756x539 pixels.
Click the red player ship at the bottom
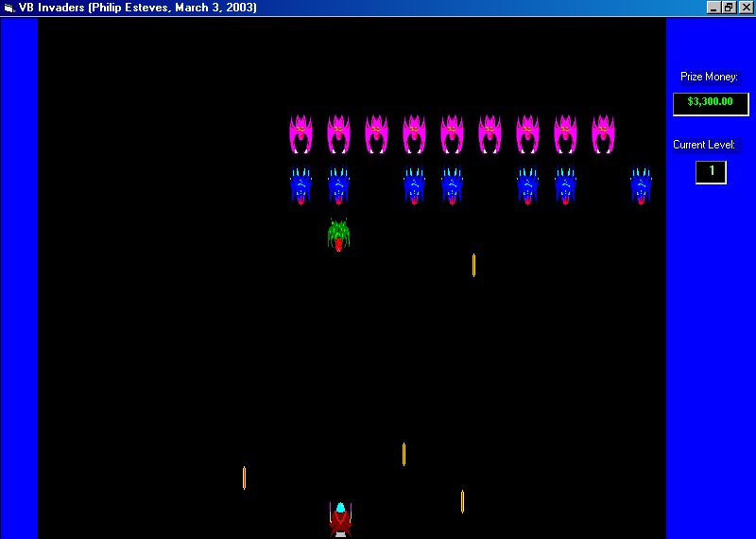(x=340, y=520)
